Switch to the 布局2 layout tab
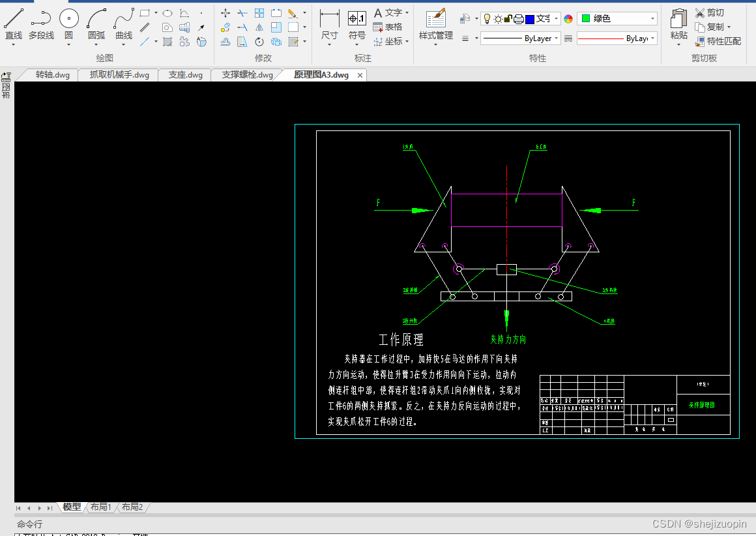Screen dimensions: 756x536 pyautogui.click(x=132, y=507)
